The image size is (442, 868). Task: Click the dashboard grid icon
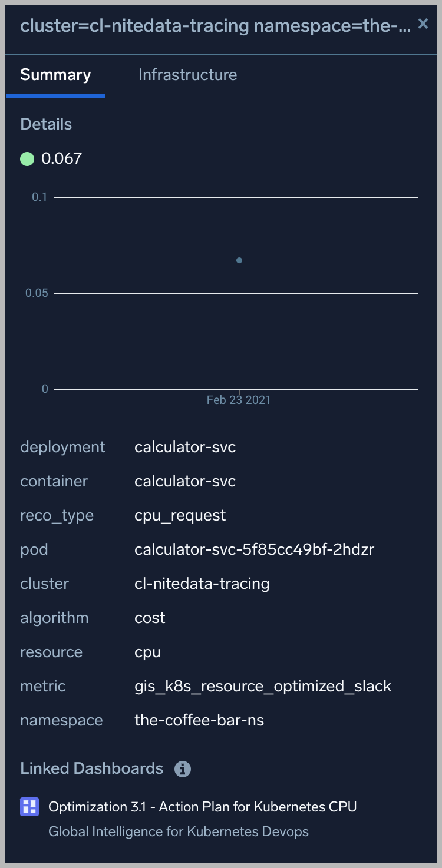[x=29, y=807]
